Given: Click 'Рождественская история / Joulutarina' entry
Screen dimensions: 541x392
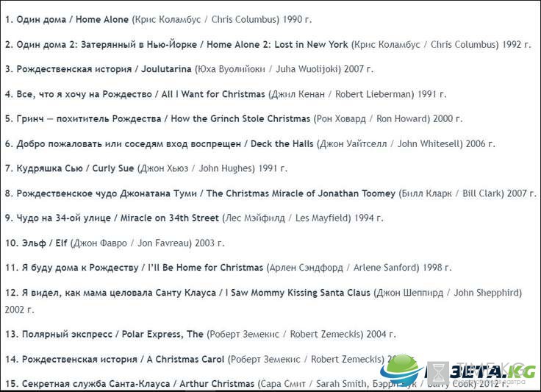Looking at the screenshot, I should pyautogui.click(x=104, y=69).
